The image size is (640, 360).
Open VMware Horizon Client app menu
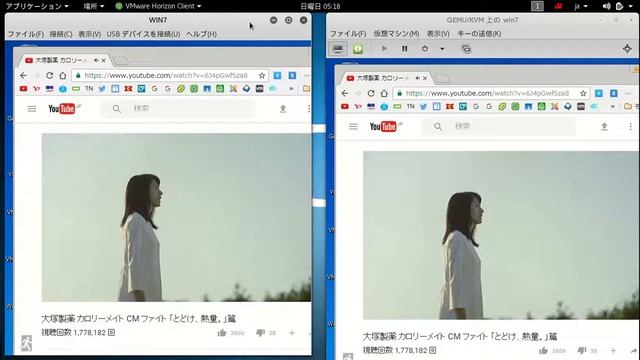158,6
